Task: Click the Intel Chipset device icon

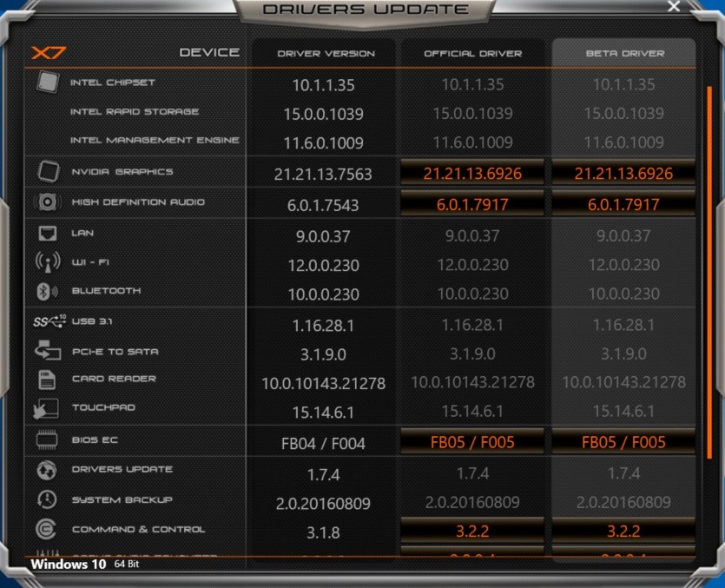Action: pos(48,83)
